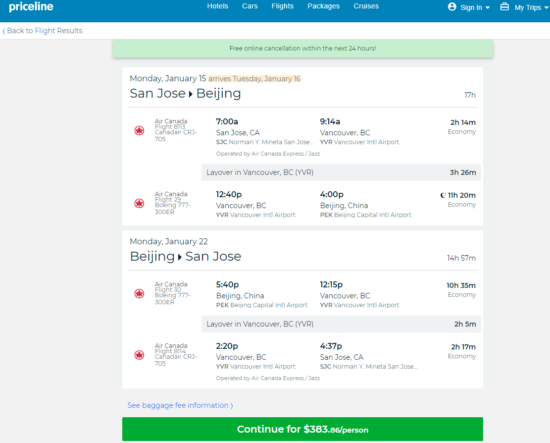Screen dimensions: 550x443
Task: Click the 5:40p departure time
Action: [227, 284]
